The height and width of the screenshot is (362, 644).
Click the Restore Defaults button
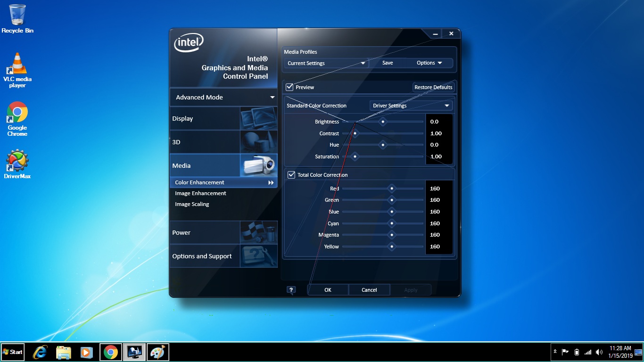tap(433, 87)
